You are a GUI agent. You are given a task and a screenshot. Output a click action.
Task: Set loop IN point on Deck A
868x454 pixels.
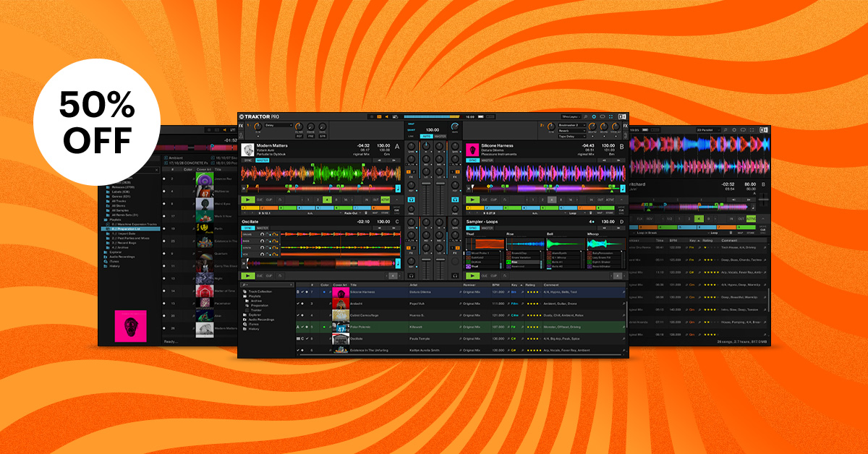coord(367,199)
